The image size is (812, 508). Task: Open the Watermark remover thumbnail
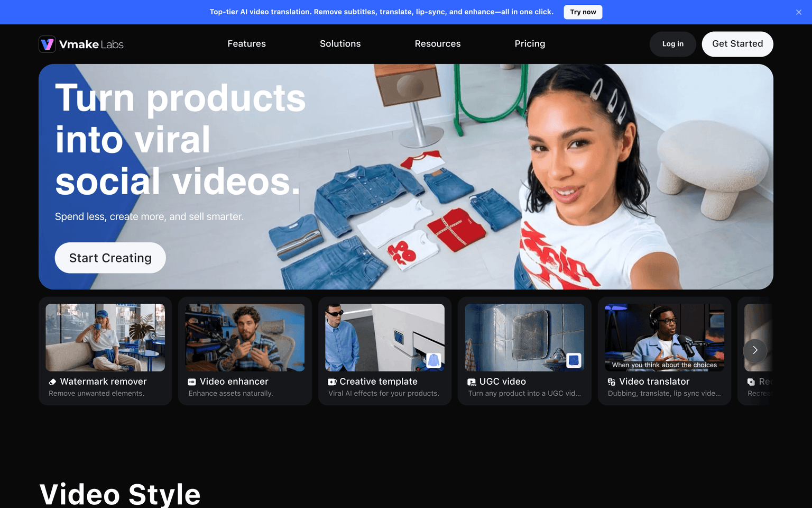(105, 338)
